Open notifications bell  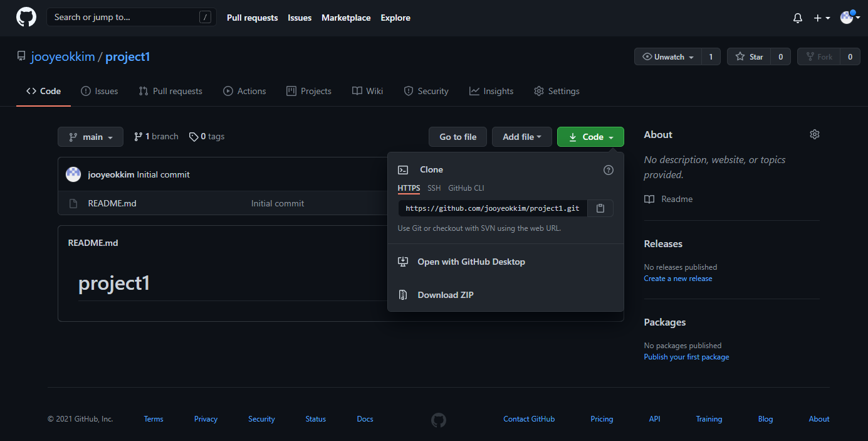[x=798, y=18]
